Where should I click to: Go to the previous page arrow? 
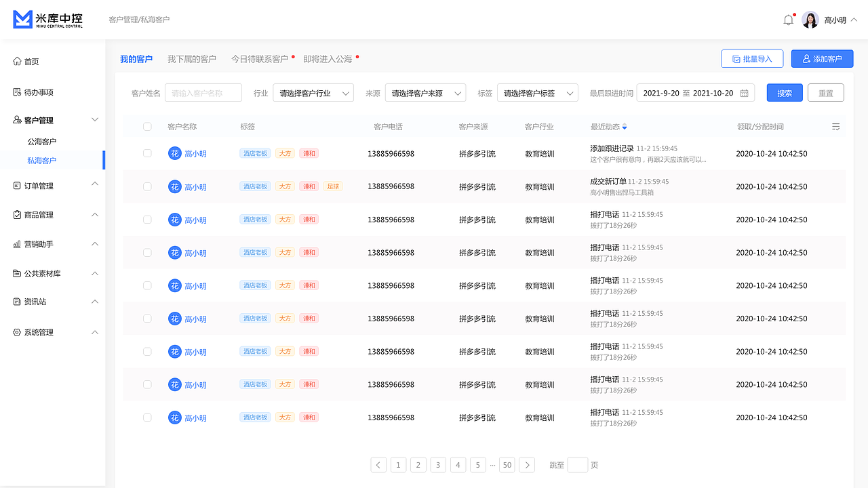point(378,465)
